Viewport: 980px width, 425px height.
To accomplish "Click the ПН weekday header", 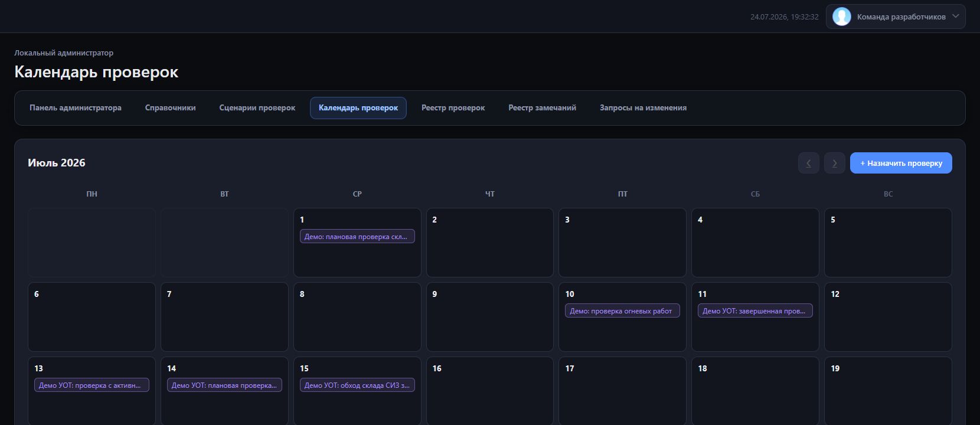I will pos(92,194).
